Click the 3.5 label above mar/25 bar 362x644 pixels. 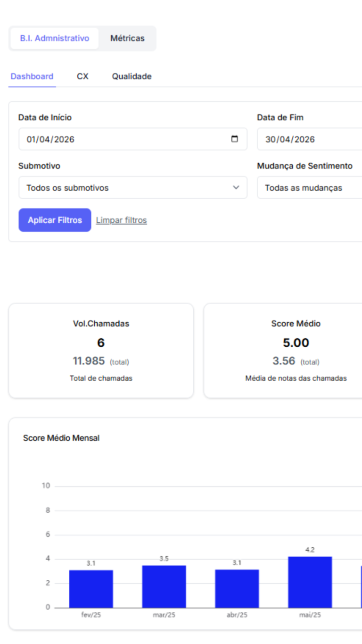click(164, 559)
